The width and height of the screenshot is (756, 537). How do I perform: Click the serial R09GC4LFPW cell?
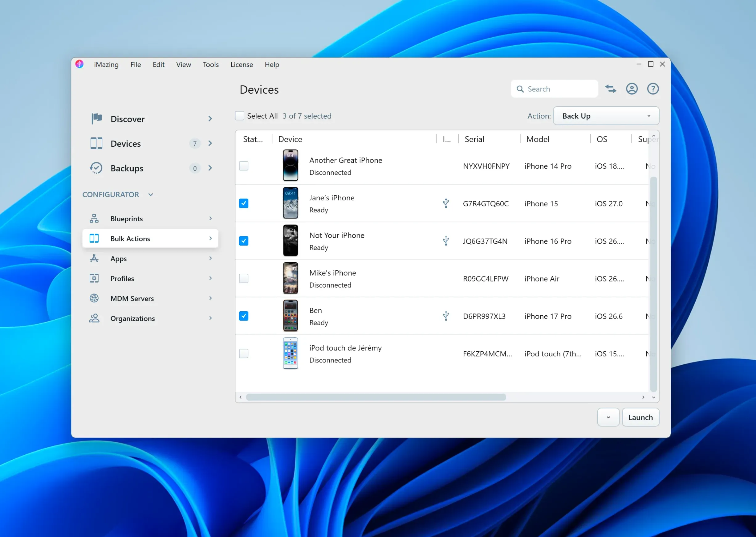(x=486, y=279)
